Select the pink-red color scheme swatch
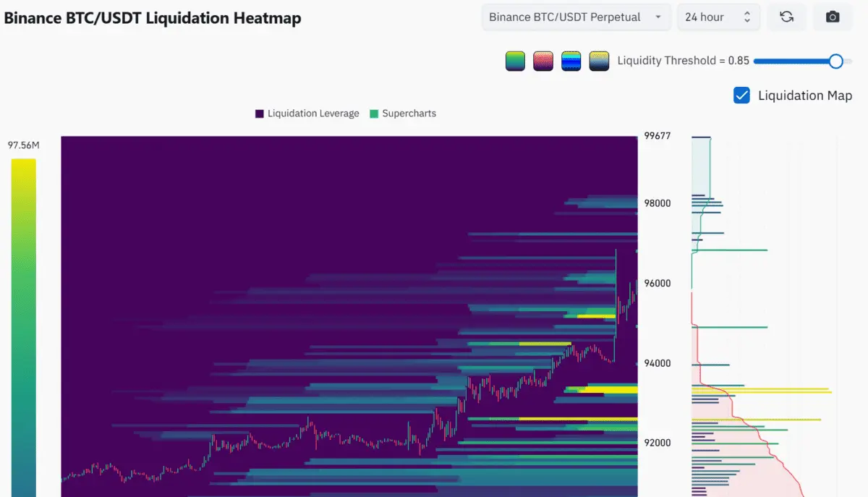Screen dimensions: 868x497 click(x=543, y=61)
